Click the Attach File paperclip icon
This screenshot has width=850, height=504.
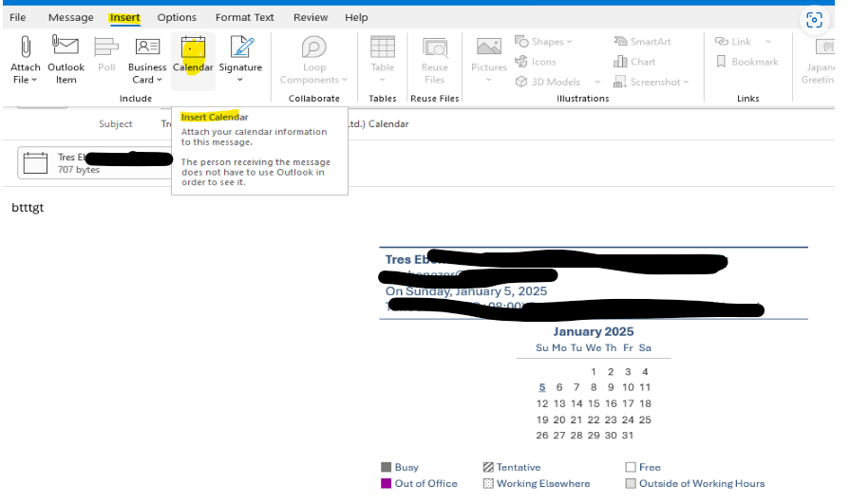(25, 47)
